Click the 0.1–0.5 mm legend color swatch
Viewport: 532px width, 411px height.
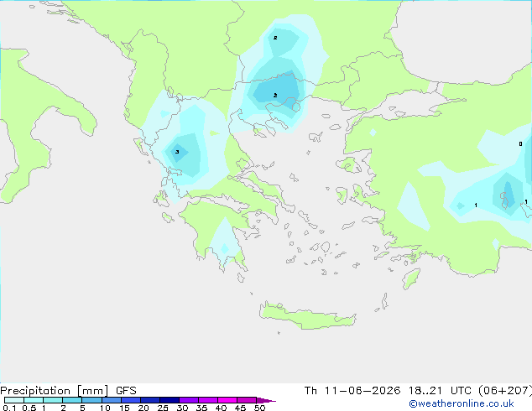(14, 400)
